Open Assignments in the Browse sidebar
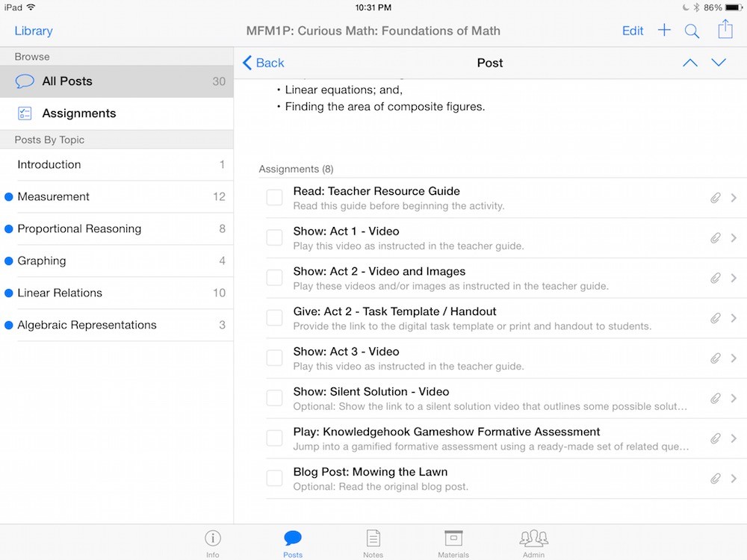This screenshot has height=560, width=747. pyautogui.click(x=78, y=113)
